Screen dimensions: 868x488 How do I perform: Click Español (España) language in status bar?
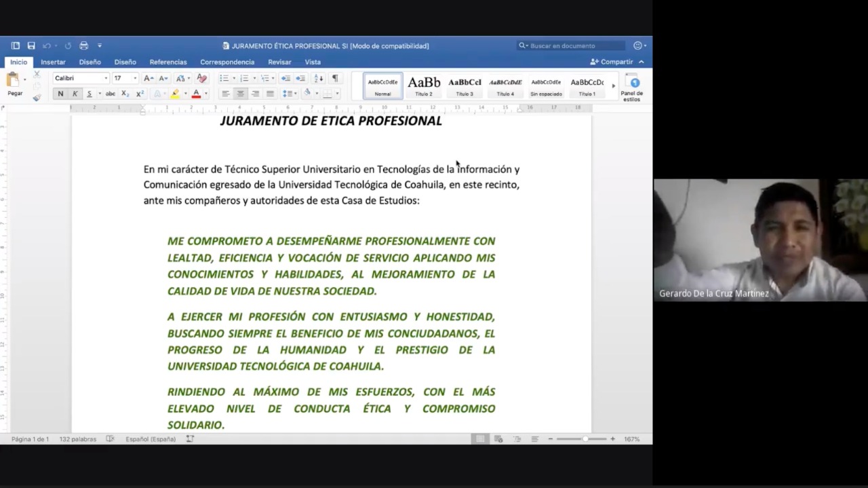[151, 439]
